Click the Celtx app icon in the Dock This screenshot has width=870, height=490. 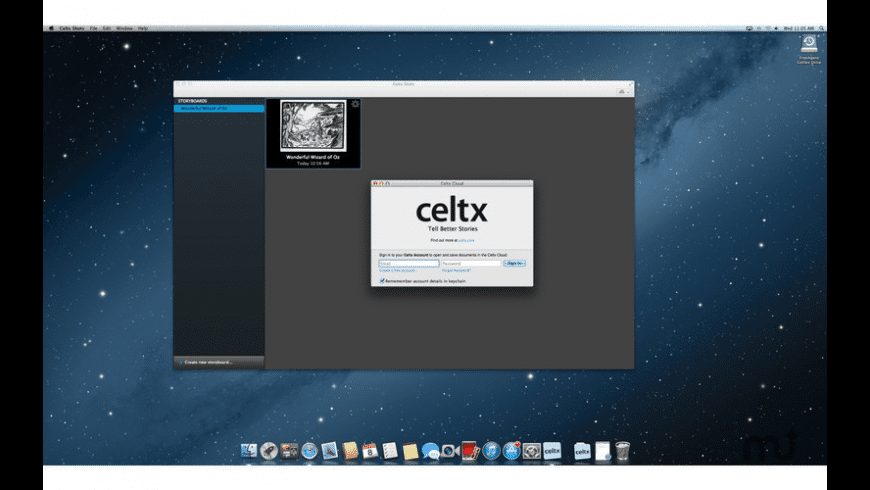(x=552, y=451)
